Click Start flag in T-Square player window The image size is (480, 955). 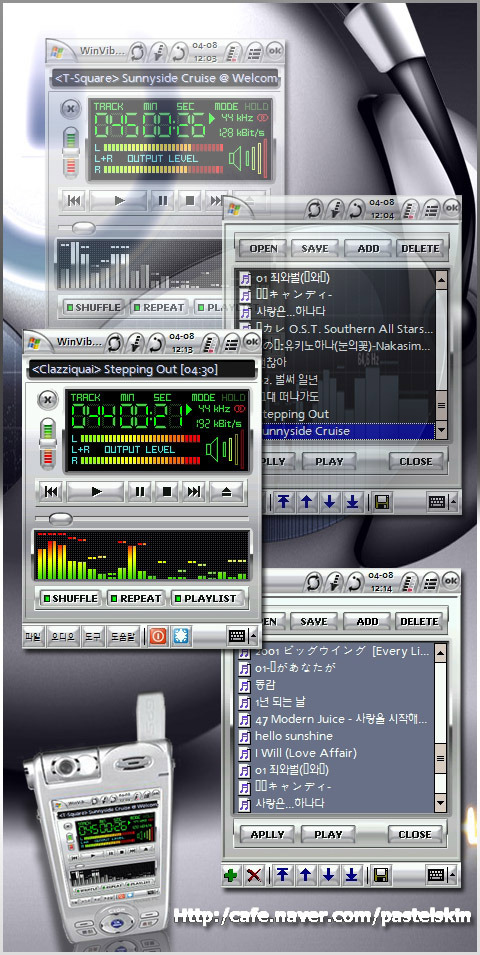click(59, 51)
